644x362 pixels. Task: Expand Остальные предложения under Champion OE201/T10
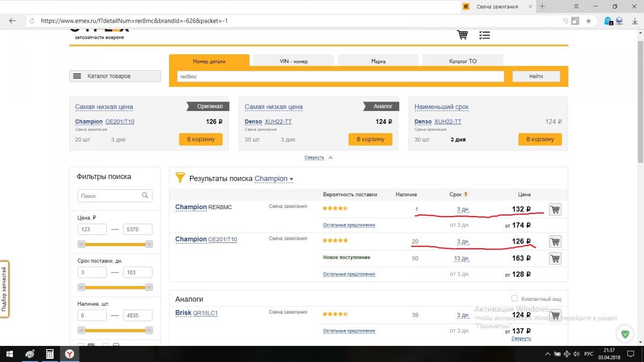(349, 274)
